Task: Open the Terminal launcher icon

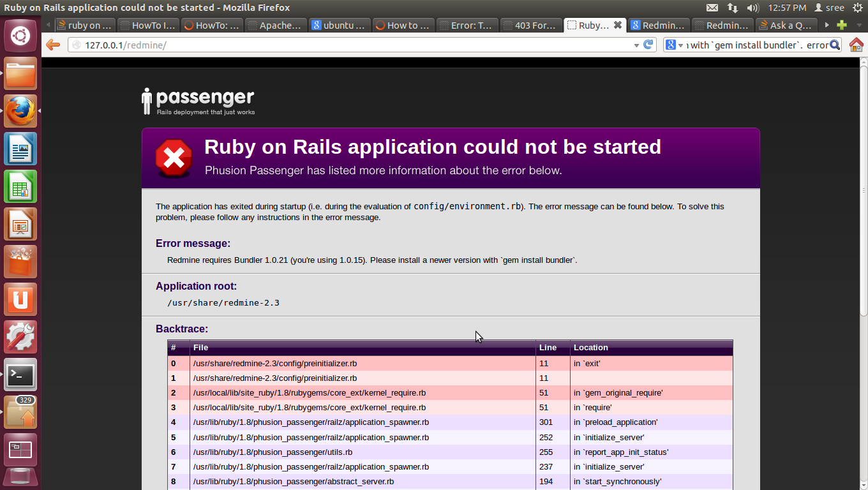Action: pyautogui.click(x=21, y=375)
